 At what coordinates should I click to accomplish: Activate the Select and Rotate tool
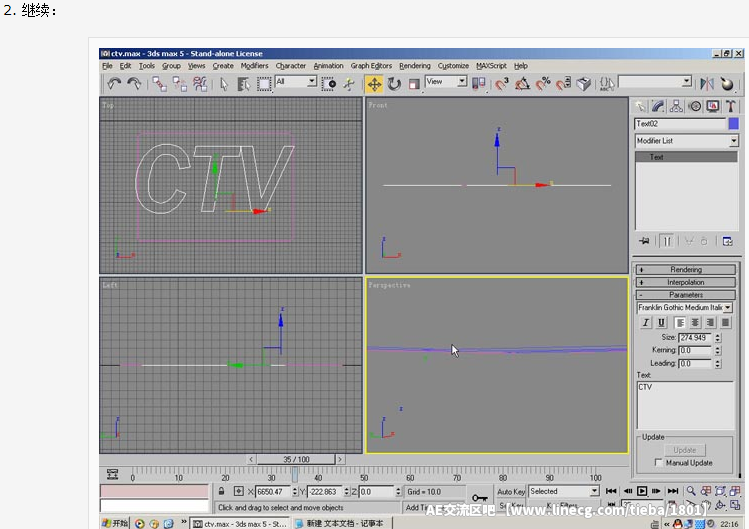(x=394, y=84)
